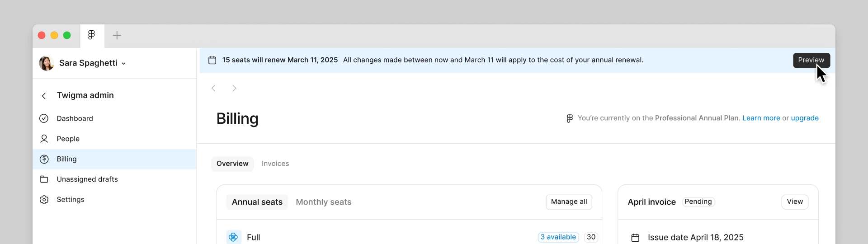
Task: Click the Manage all button
Action: 569,202
